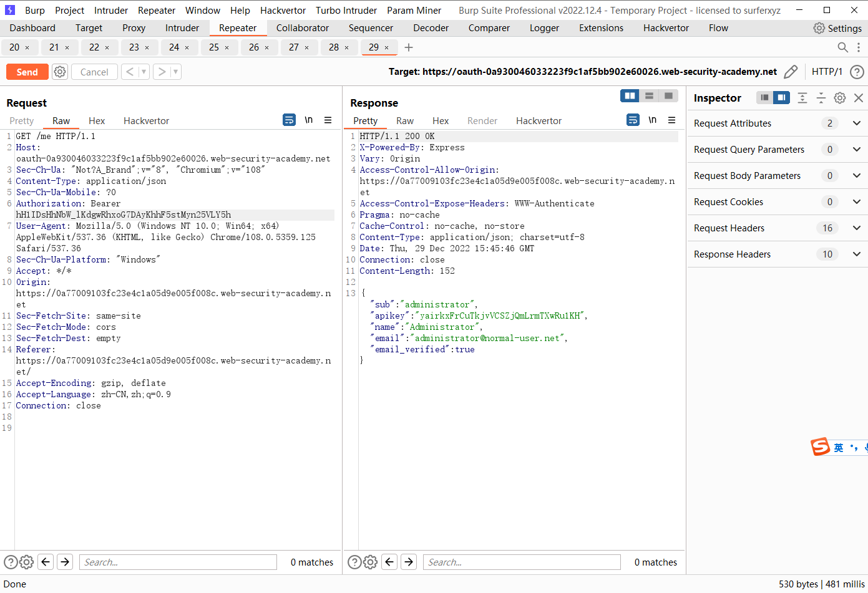
Task: Open the back-history dropdown arrow
Action: click(145, 72)
